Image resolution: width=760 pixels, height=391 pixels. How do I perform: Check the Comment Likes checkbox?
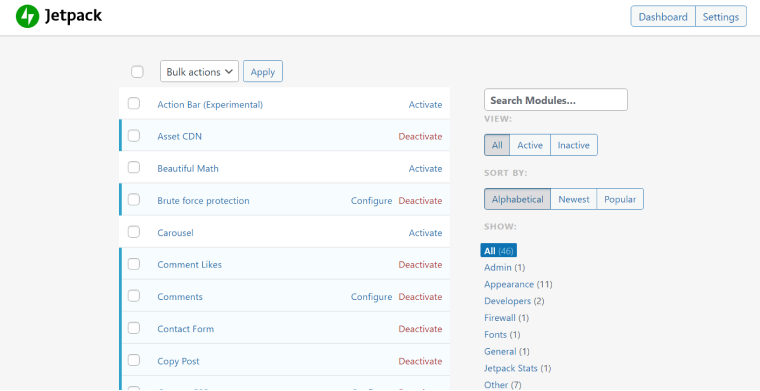click(x=134, y=264)
